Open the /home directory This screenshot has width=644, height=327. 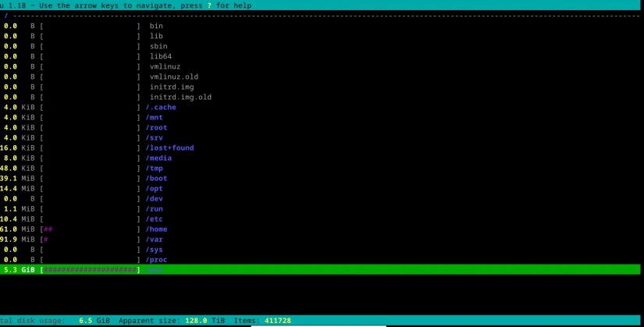(x=156, y=229)
